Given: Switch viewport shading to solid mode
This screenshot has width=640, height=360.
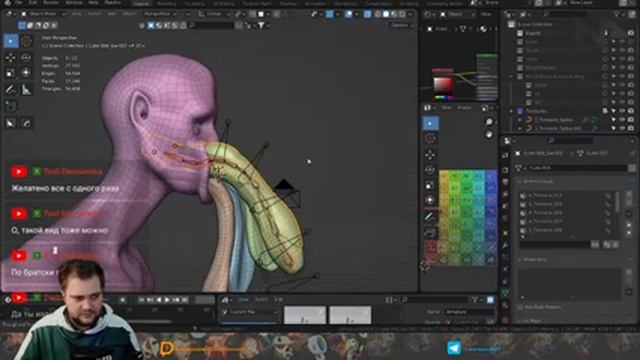Looking at the screenshot, I should point(386,14).
